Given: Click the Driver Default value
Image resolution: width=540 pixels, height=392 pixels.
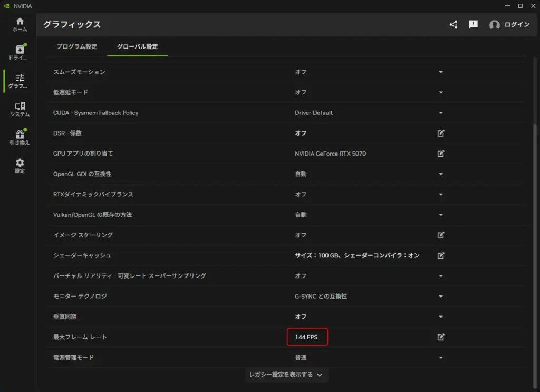Looking at the screenshot, I should pos(314,112).
